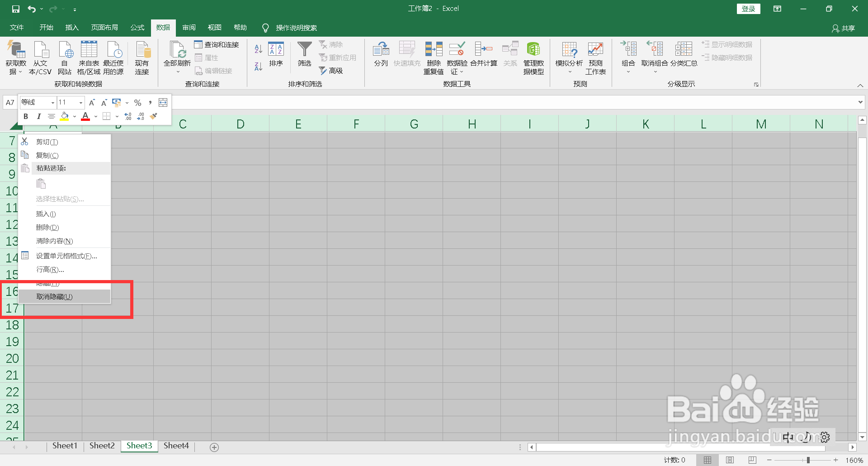Click center align in mini toolbar
The height and width of the screenshot is (466, 868).
52,116
